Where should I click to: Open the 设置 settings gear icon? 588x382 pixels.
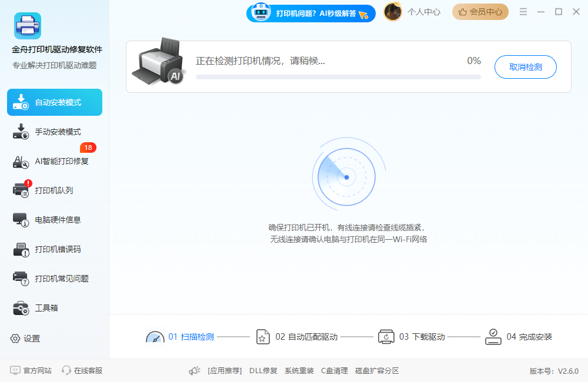14,339
